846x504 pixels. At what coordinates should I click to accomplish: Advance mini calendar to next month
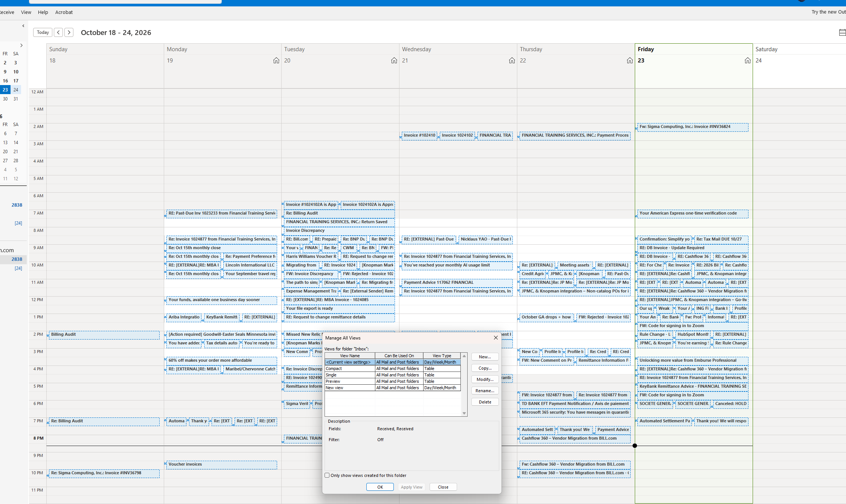tap(21, 46)
